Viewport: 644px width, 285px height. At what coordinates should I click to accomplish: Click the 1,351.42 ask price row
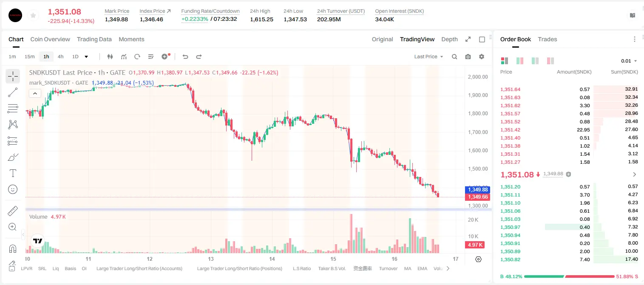pyautogui.click(x=569, y=130)
